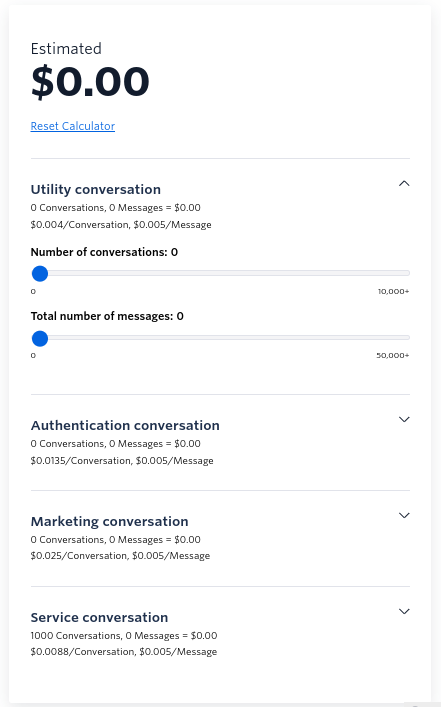Click the 'Total number of messages: 0' label
Screen dimensions: 441x707
click(x=107, y=316)
